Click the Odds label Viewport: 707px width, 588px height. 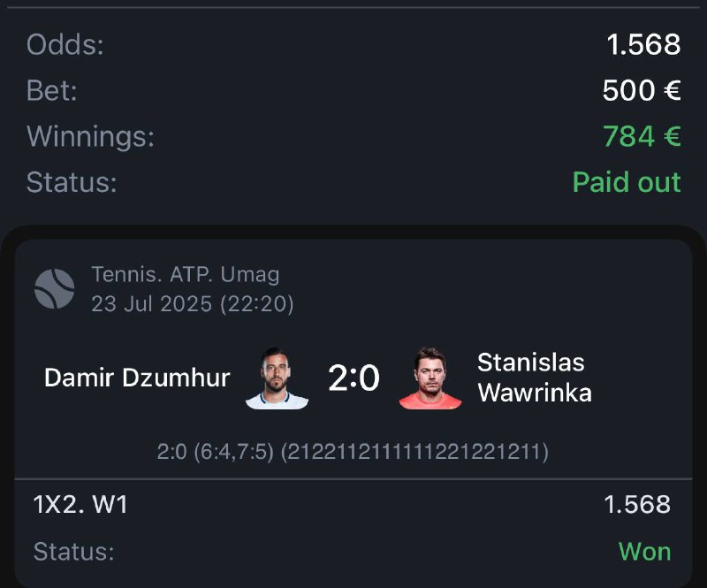tap(65, 44)
